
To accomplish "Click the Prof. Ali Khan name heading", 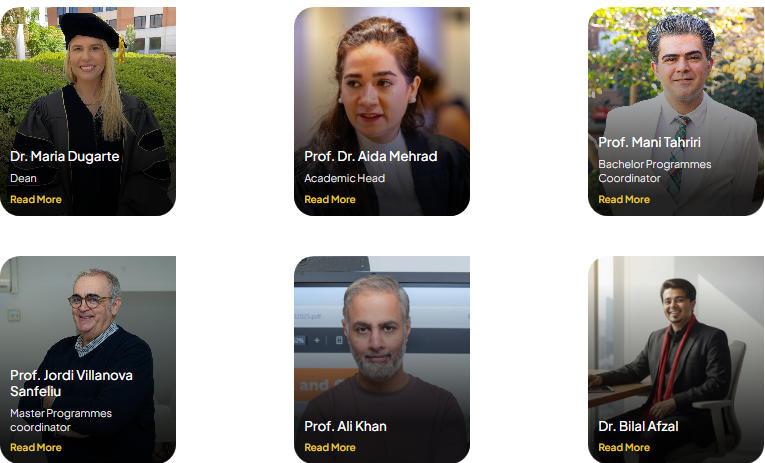I will click(345, 426).
